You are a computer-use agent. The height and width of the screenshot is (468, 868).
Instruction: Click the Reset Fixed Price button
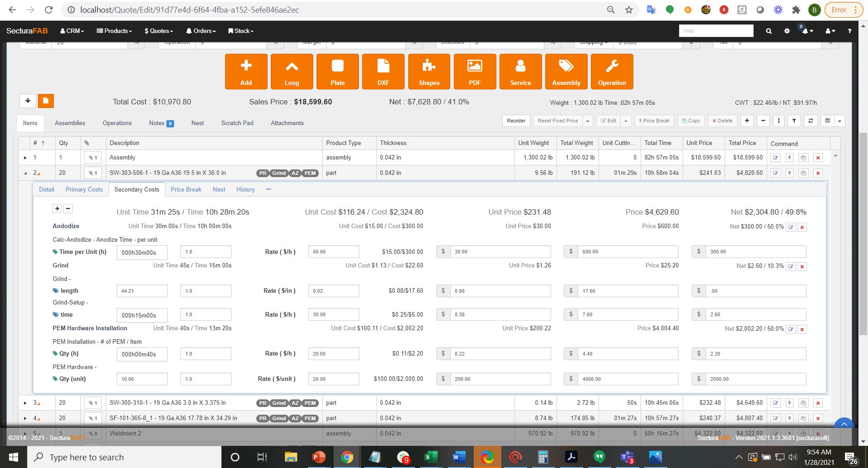coord(557,121)
